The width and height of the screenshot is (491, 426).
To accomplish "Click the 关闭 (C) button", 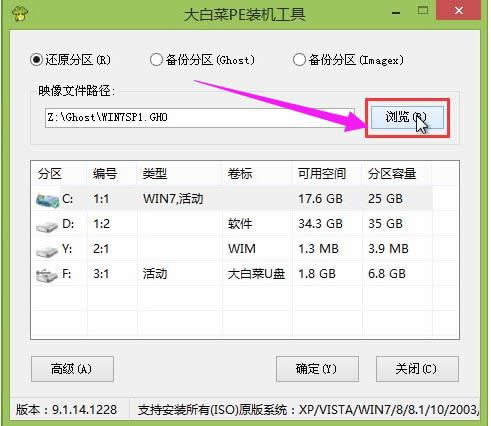I will 417,369.
